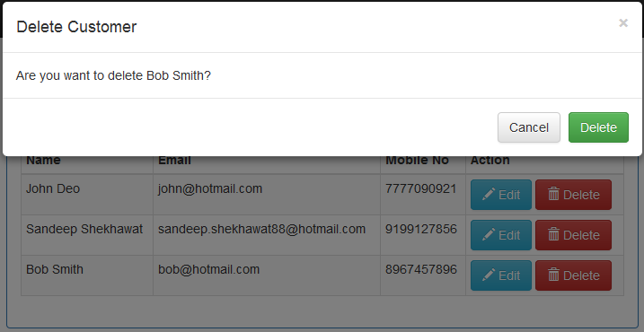The width and height of the screenshot is (644, 332).
Task: Click the pencil icon in John Deo's row
Action: tap(489, 194)
